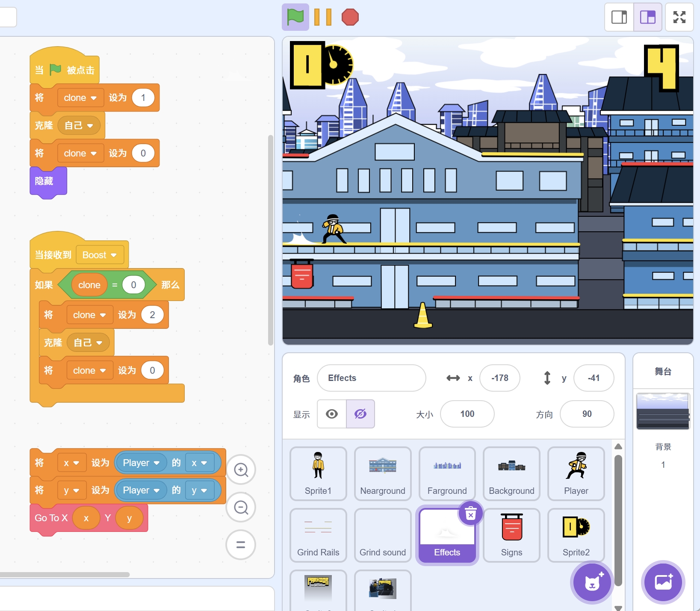Click the sprite name field Effects
This screenshot has height=611, width=700.
click(x=371, y=378)
